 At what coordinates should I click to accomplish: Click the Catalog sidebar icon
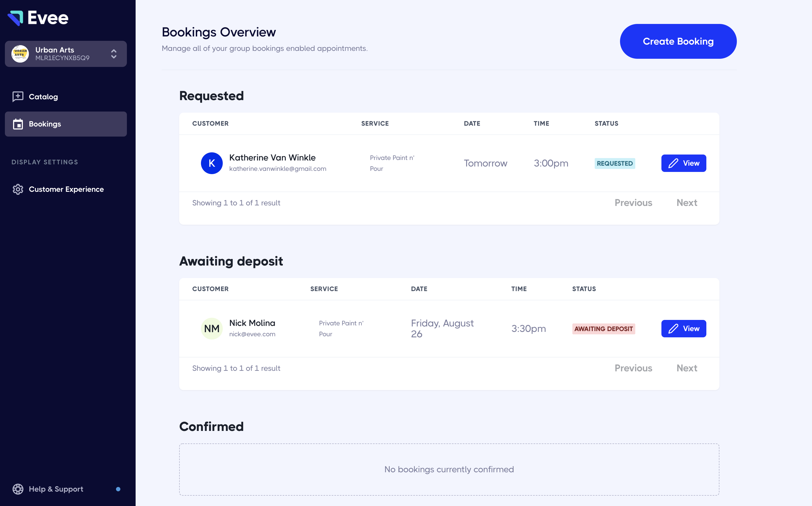point(18,97)
